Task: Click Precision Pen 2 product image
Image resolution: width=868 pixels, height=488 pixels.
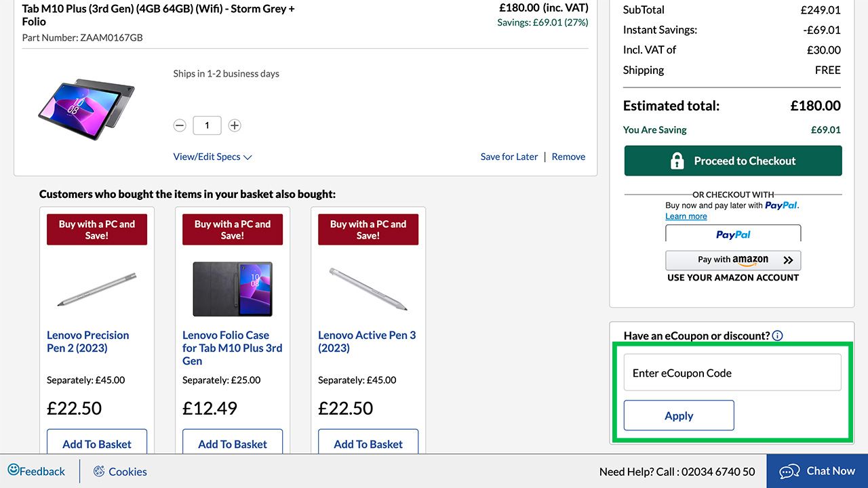Action: pos(97,289)
